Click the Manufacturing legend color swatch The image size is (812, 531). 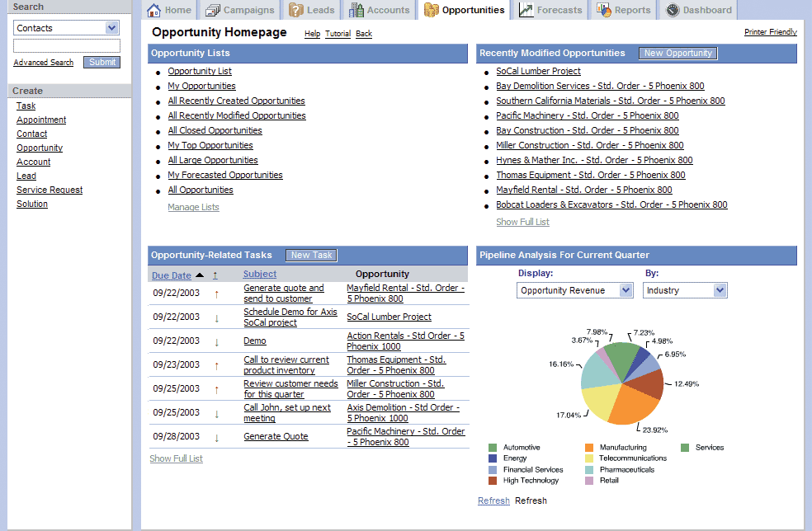589,448
